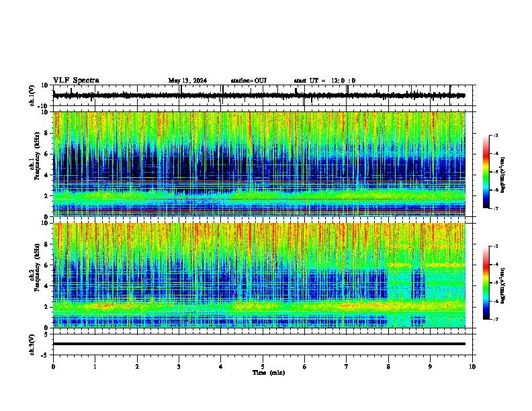Click time axis tick label "4"
Image resolution: width=532 pixels, height=411 pixels.
coord(221,367)
